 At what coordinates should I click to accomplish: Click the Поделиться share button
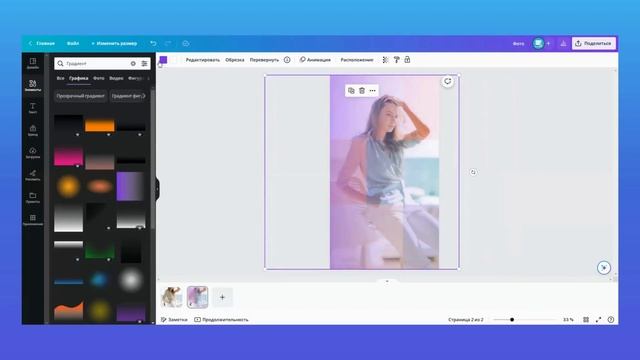[594, 43]
